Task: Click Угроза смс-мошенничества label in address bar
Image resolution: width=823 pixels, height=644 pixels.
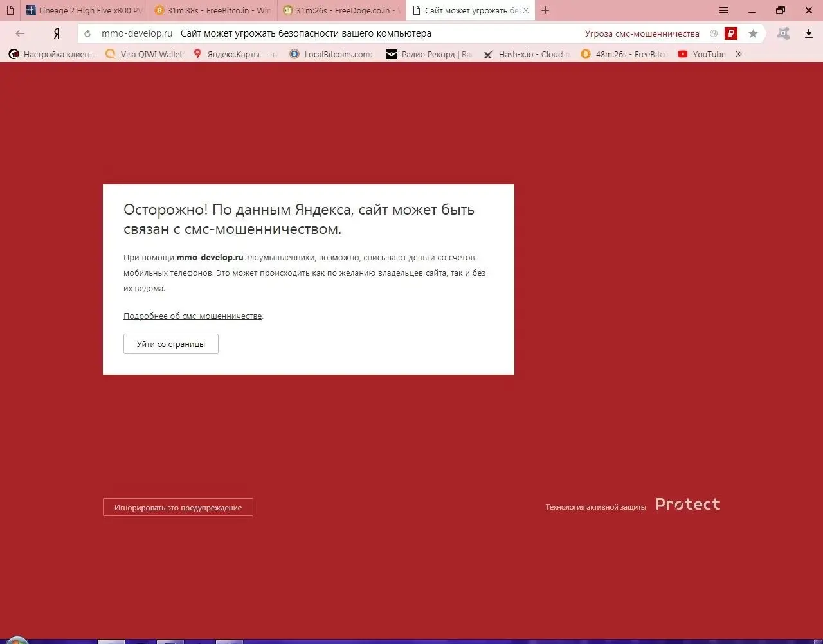Action: [x=642, y=33]
